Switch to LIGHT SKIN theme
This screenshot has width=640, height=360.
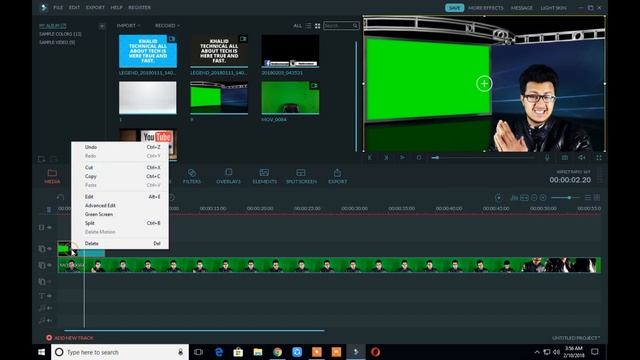(x=553, y=8)
